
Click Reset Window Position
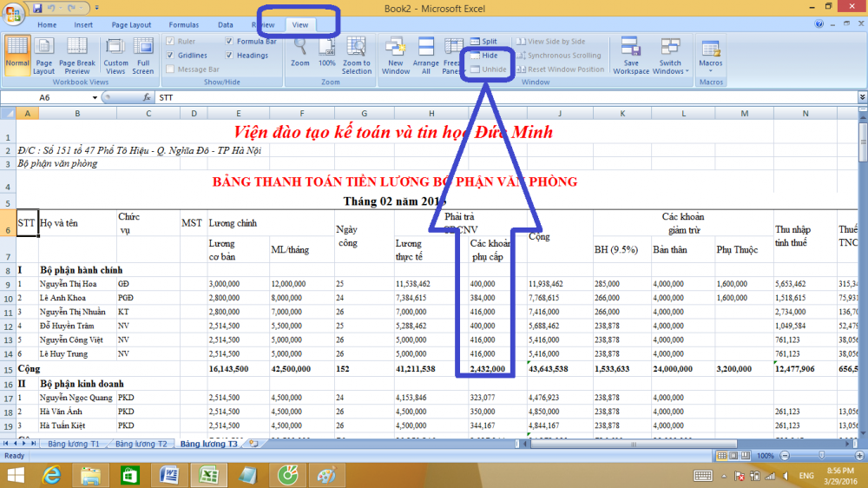tap(560, 69)
